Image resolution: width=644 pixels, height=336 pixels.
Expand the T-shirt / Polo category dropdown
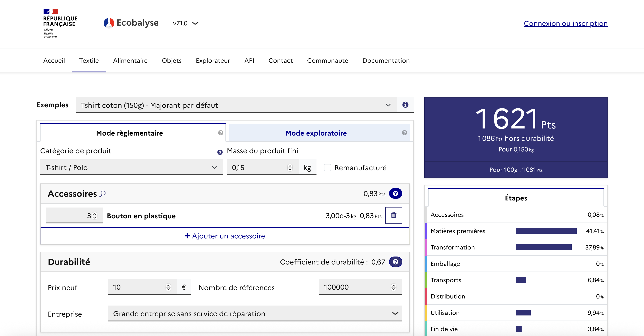[131, 167]
